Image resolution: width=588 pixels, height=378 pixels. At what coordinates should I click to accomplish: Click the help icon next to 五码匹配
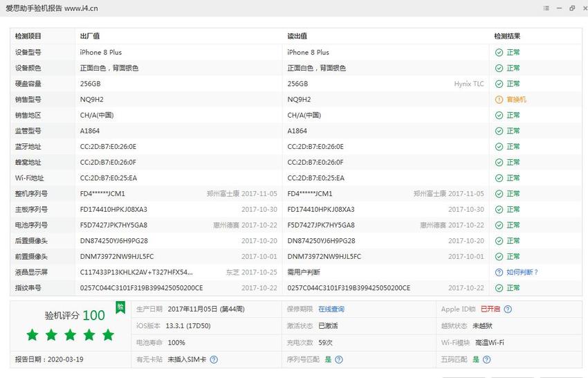point(486,359)
